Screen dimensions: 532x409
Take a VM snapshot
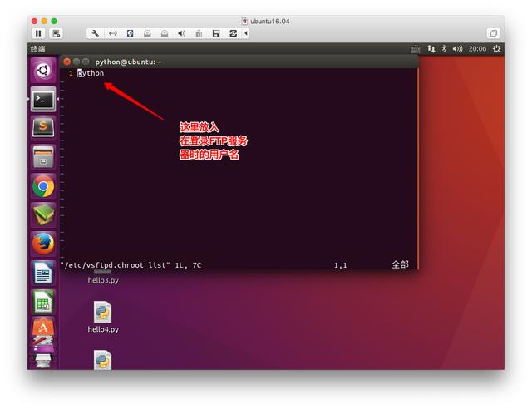56,33
